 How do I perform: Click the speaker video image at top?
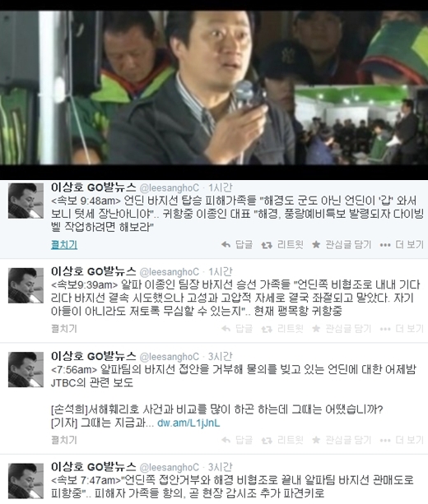click(214, 87)
